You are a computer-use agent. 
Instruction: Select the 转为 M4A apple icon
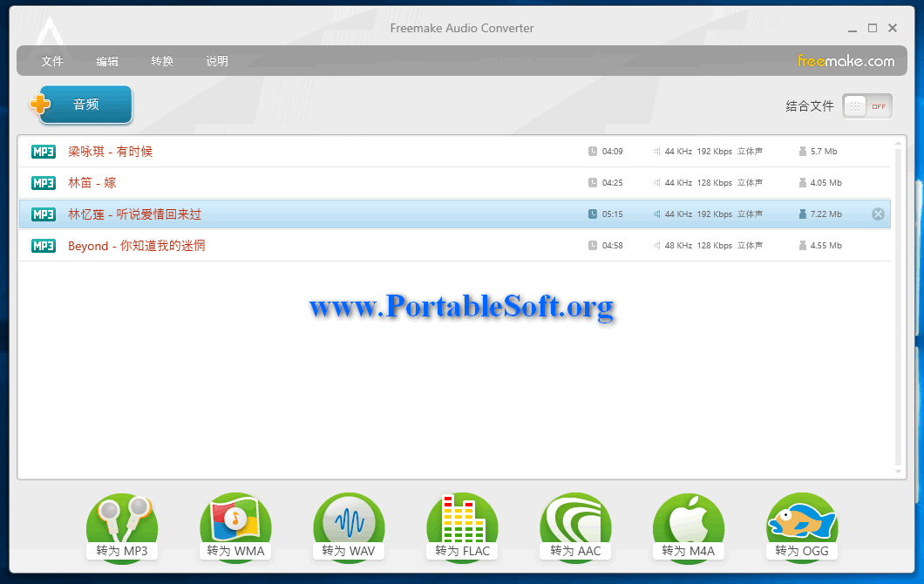click(x=689, y=527)
